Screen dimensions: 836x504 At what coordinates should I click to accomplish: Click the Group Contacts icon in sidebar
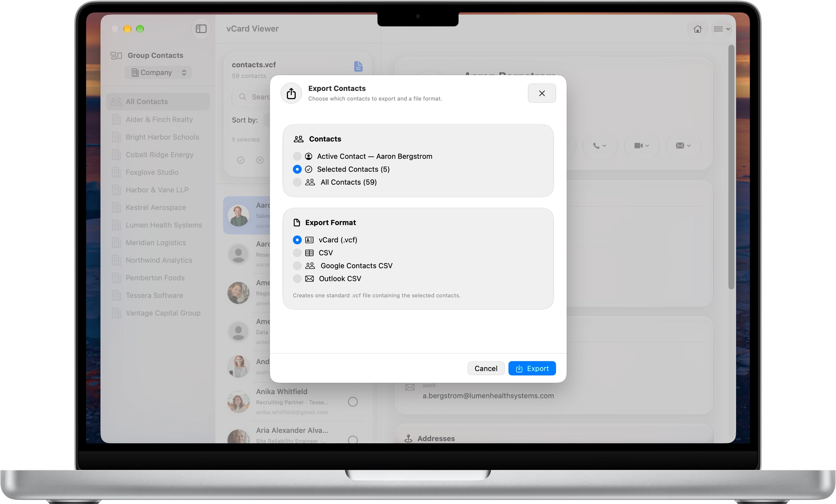pos(116,55)
